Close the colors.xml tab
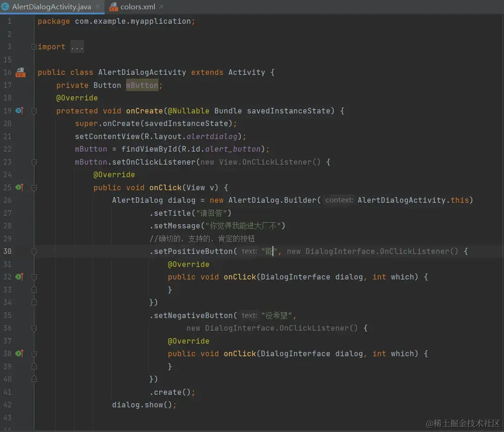This screenshot has height=432, width=504. click(161, 7)
